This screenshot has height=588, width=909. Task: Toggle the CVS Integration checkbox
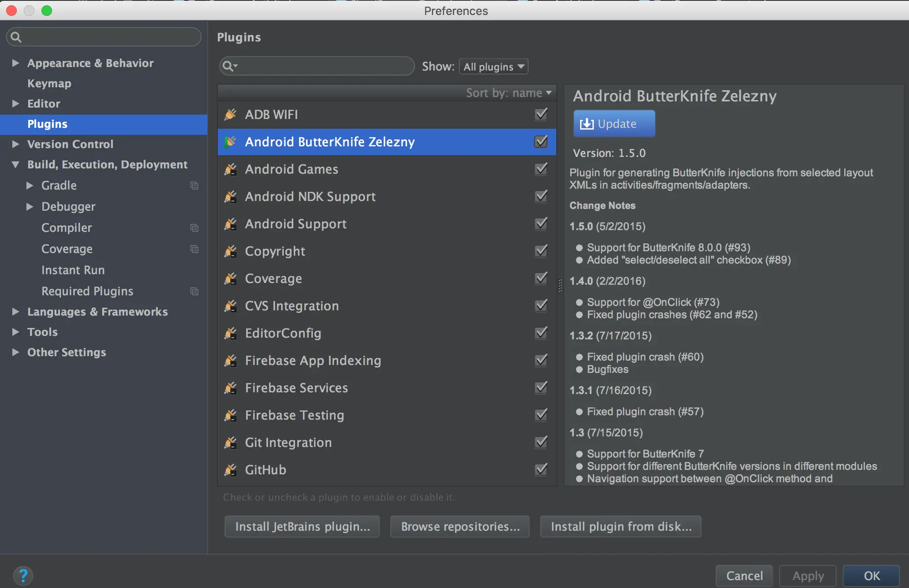point(541,305)
